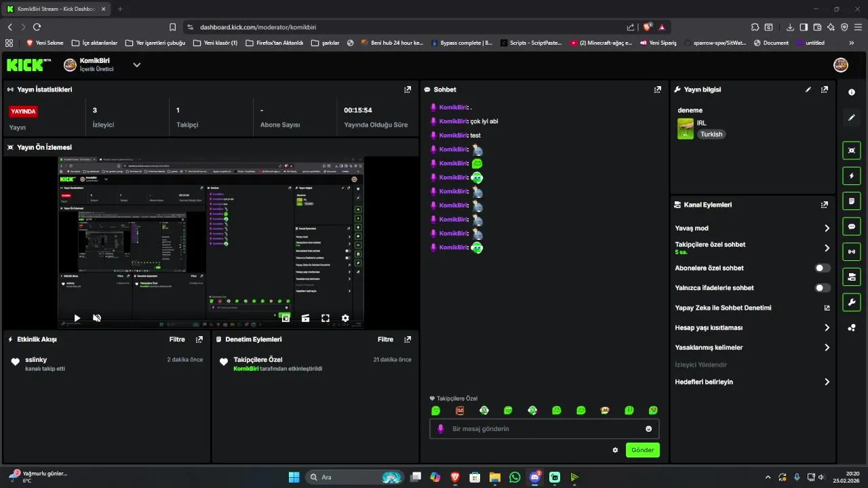Toggle the wrench channel actions sidebar icon
The width and height of the screenshot is (868, 488).
(x=852, y=302)
